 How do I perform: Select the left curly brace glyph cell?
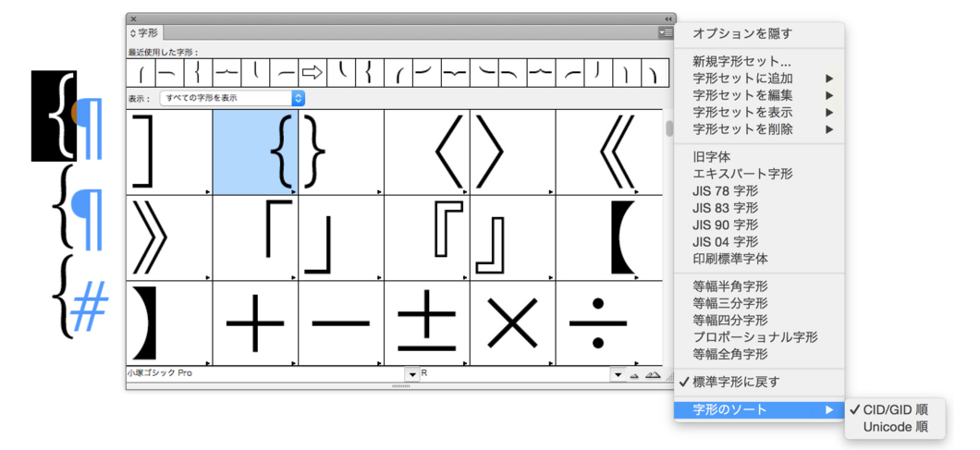tap(255, 152)
